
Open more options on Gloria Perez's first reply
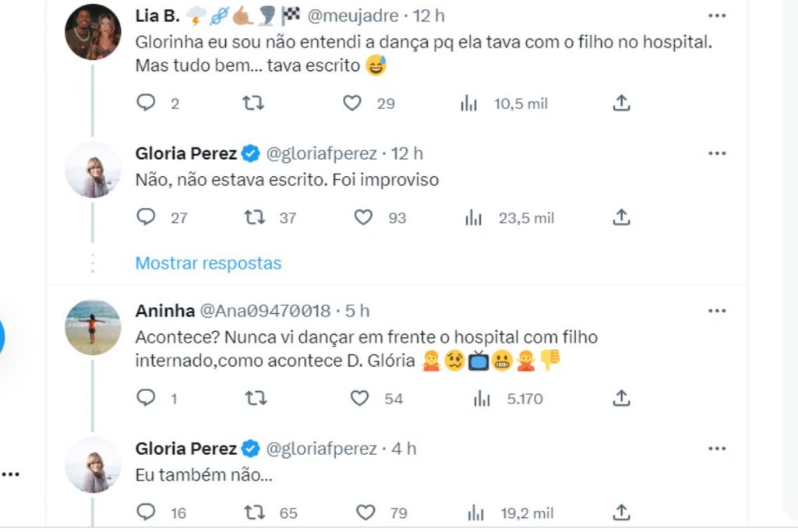point(715,153)
